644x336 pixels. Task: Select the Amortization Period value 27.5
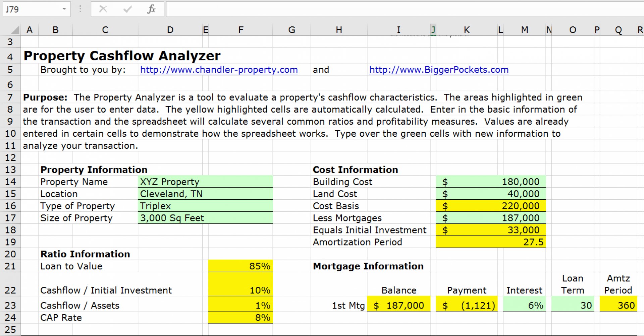click(491, 242)
